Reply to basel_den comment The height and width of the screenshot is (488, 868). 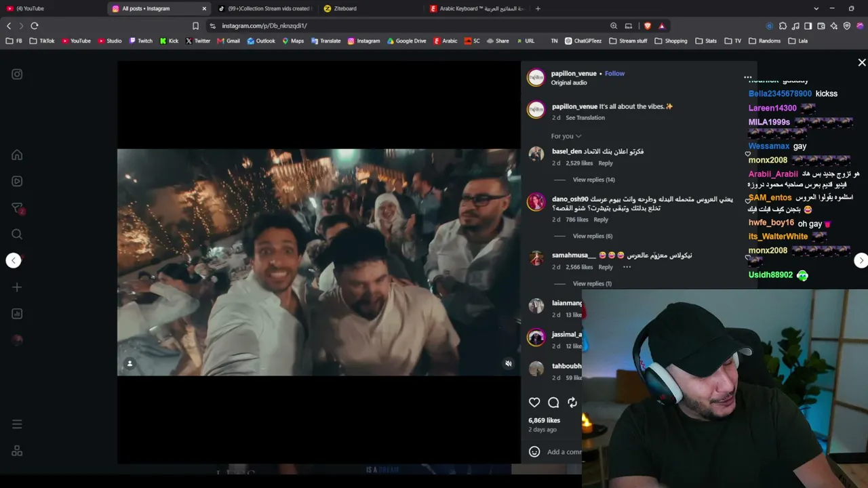tap(606, 163)
